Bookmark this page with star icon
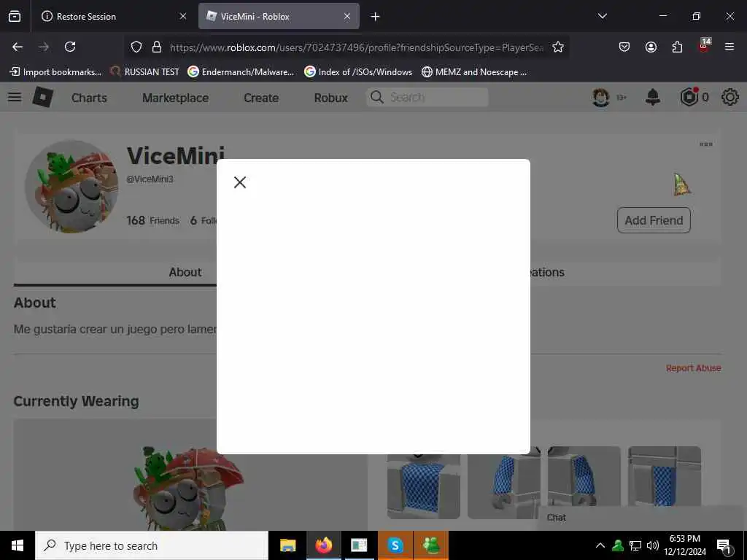Viewport: 747px width, 560px height. 558,47
